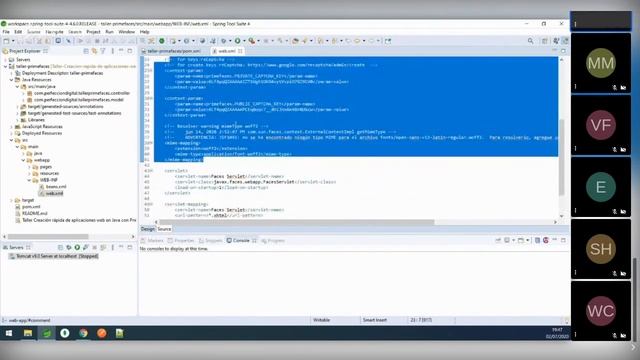
Task: Click the Open Perspective toolbar icon
Action: tap(544, 41)
